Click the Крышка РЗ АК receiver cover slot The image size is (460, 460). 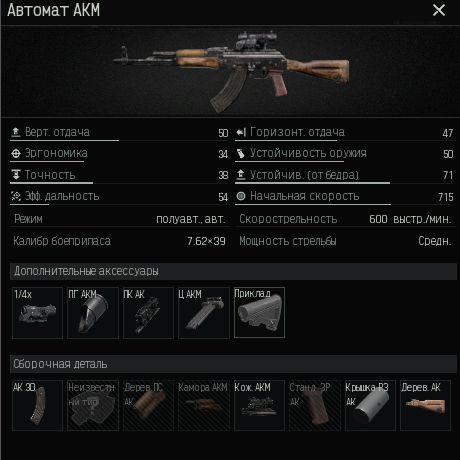pyautogui.click(x=370, y=405)
